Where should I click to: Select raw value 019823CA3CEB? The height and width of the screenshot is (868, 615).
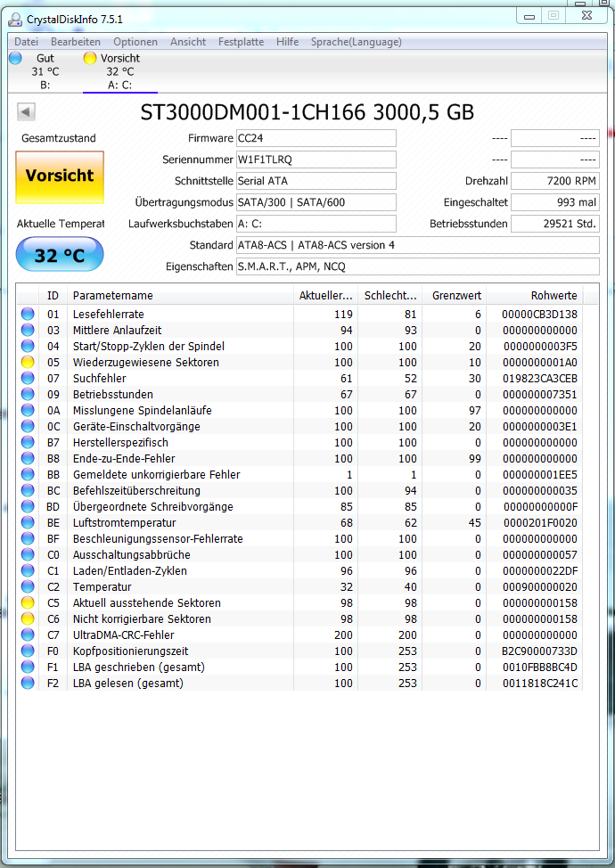pos(540,378)
